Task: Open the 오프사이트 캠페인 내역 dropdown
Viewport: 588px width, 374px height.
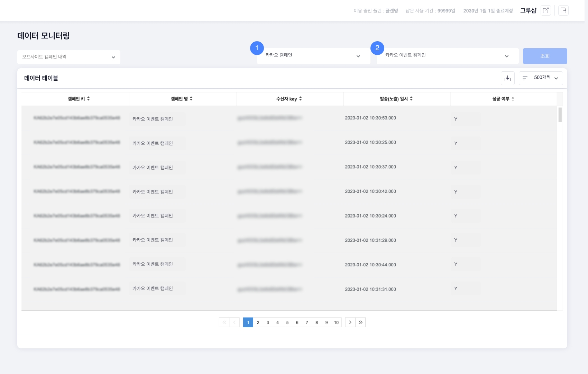Action: (69, 57)
